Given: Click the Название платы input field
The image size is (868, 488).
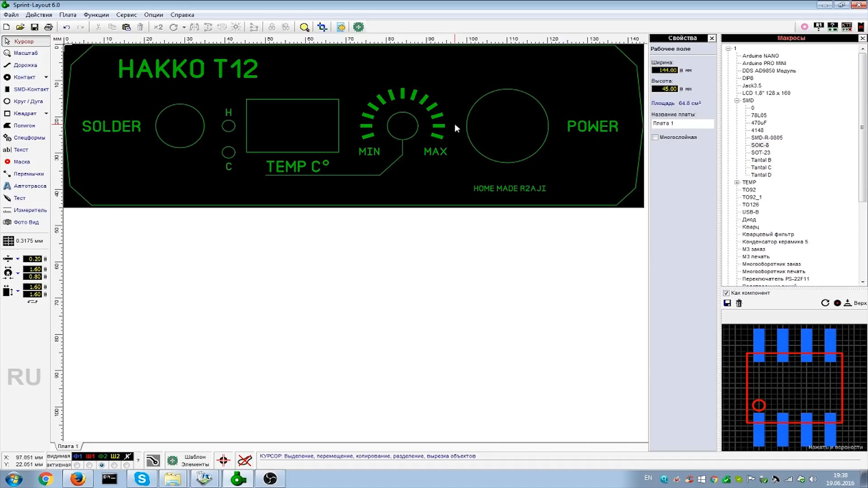Looking at the screenshot, I should coord(682,123).
